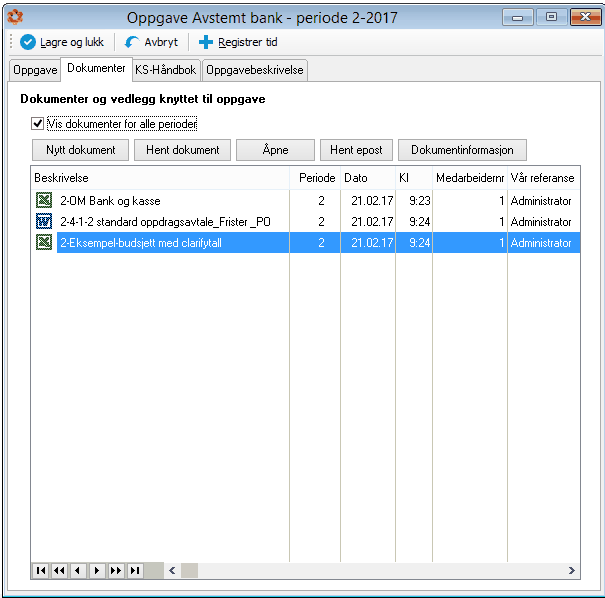Viewport: 605px width, 598px height.
Task: Click the Registrer tid plus icon
Action: (206, 42)
